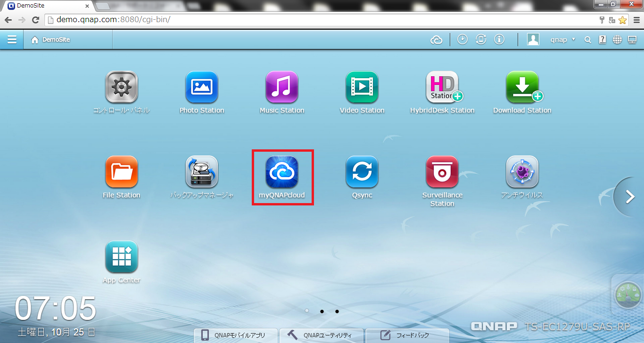644x343 pixels.
Task: Open Surveillance Station
Action: coord(442,172)
